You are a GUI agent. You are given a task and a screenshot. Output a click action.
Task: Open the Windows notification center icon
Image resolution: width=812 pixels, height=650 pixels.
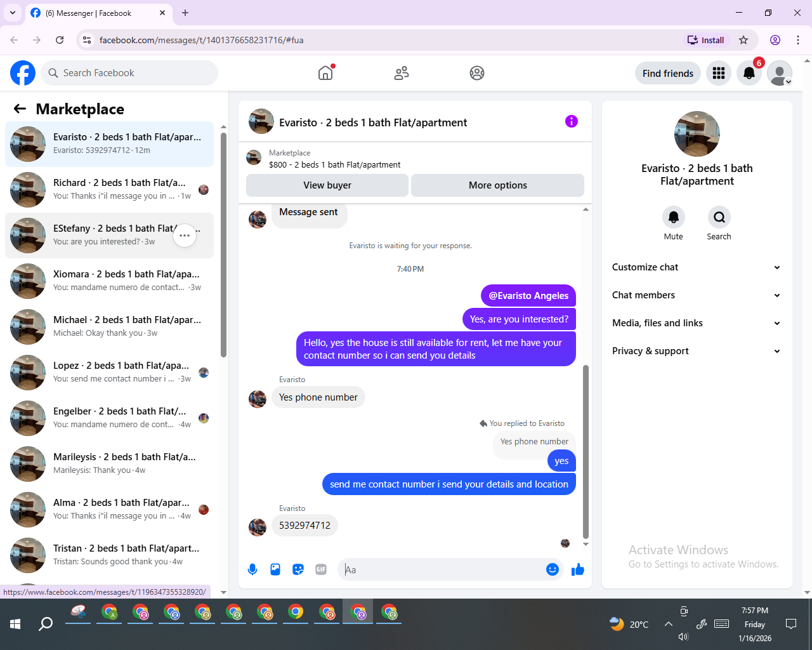pyautogui.click(x=791, y=624)
